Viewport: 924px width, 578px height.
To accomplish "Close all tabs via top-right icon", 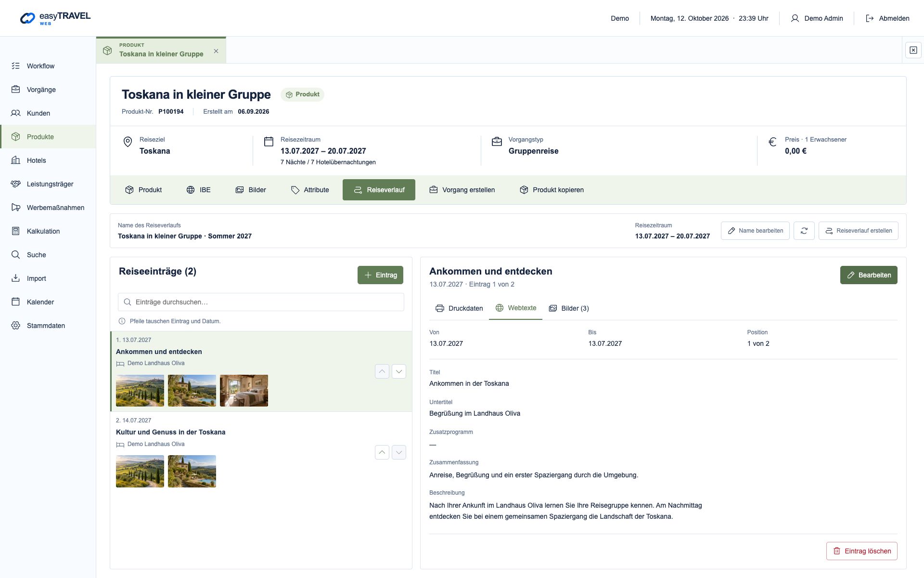I will 913,50.
